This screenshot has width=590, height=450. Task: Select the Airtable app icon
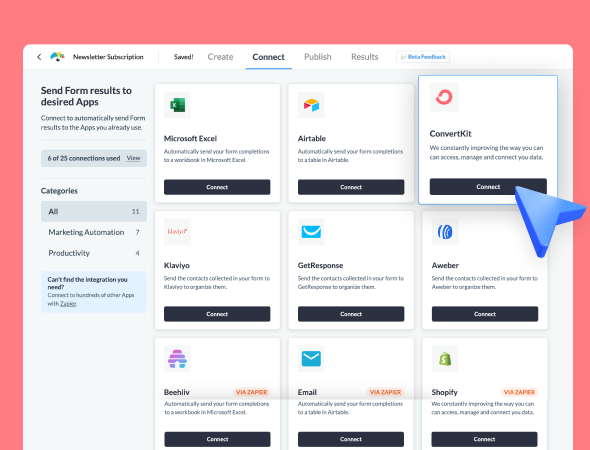click(x=311, y=105)
